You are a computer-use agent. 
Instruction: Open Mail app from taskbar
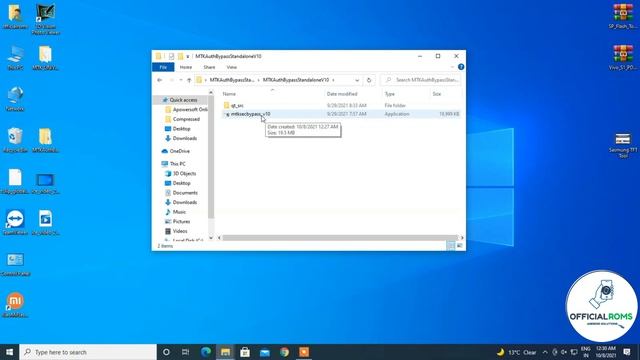(264, 352)
